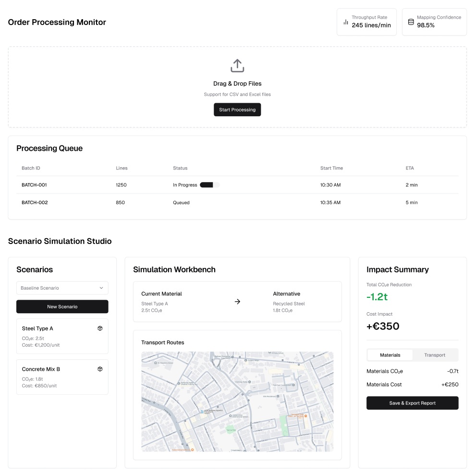Click the bar chart icon beside Throughput Rate
Image resolution: width=475 pixels, height=476 pixels.
[345, 22]
